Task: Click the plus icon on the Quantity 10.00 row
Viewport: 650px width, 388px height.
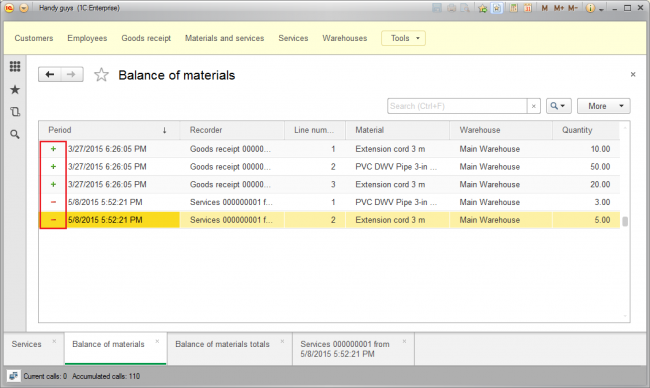Action: pos(53,149)
